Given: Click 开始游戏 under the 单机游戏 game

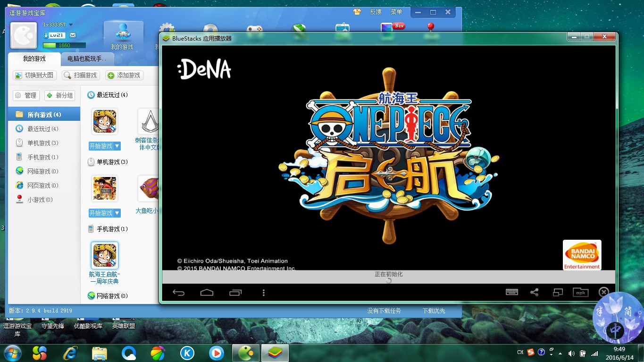Looking at the screenshot, I should click(x=101, y=213).
